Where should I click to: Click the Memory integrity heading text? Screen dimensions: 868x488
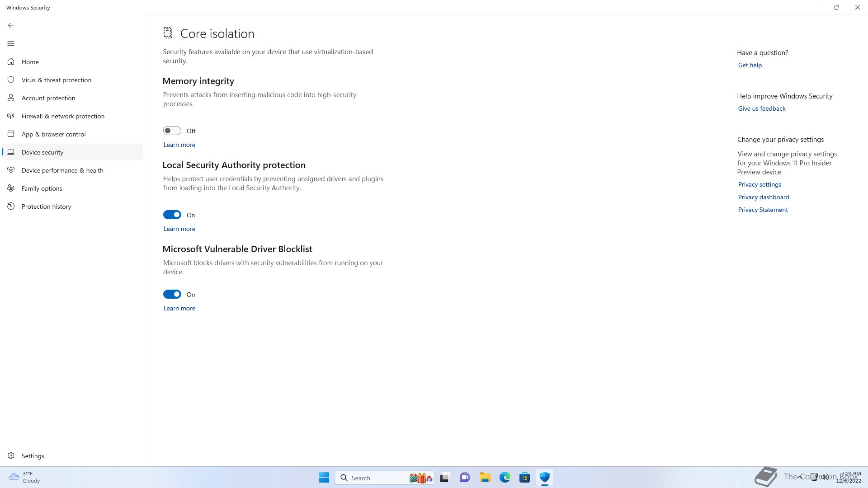pos(198,81)
